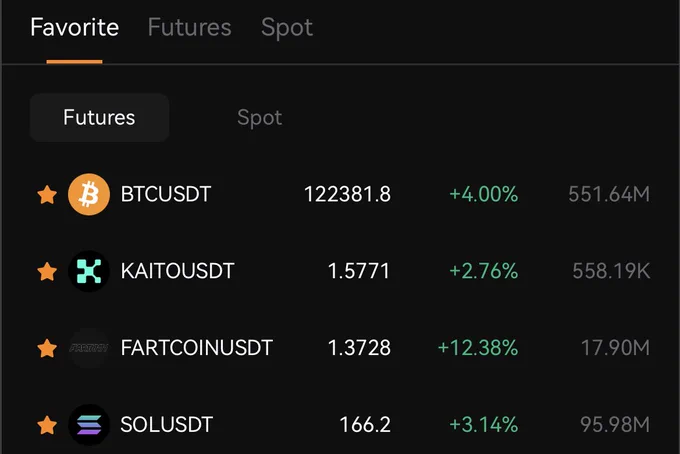Click the +12.38% change for FARTCOINUSDT

[478, 348]
